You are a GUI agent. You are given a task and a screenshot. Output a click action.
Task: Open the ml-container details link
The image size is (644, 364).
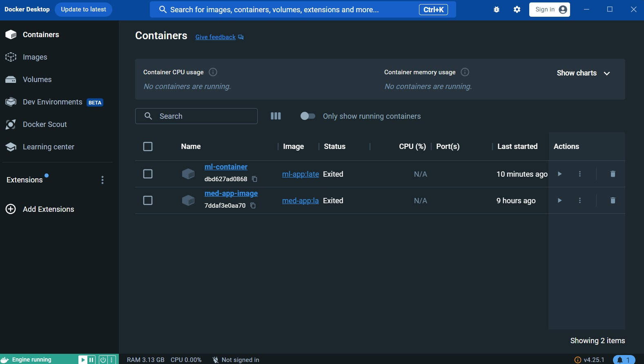226,167
